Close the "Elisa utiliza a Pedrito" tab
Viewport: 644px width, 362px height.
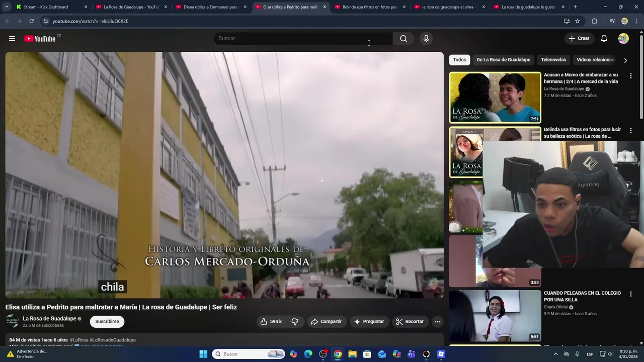click(x=325, y=7)
